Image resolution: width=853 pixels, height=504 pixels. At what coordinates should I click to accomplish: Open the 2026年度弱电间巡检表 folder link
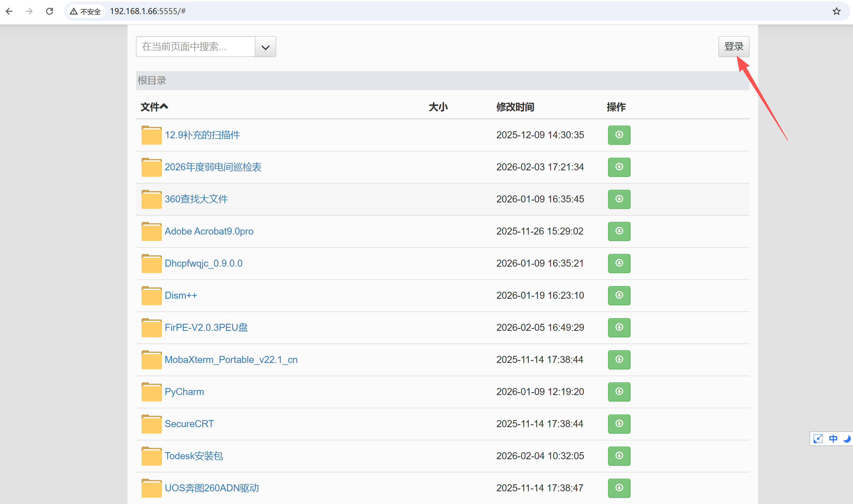(213, 167)
